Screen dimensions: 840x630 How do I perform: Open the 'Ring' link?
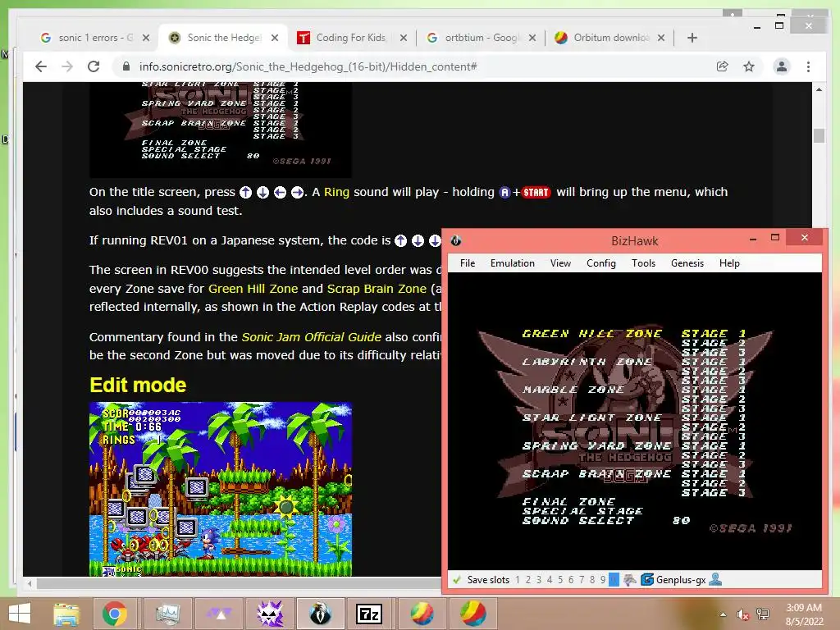[336, 192]
